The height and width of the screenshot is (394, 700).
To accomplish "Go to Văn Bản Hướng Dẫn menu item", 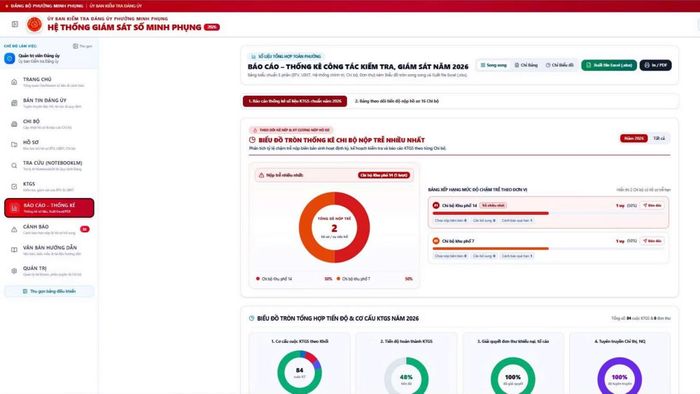I will (49, 250).
